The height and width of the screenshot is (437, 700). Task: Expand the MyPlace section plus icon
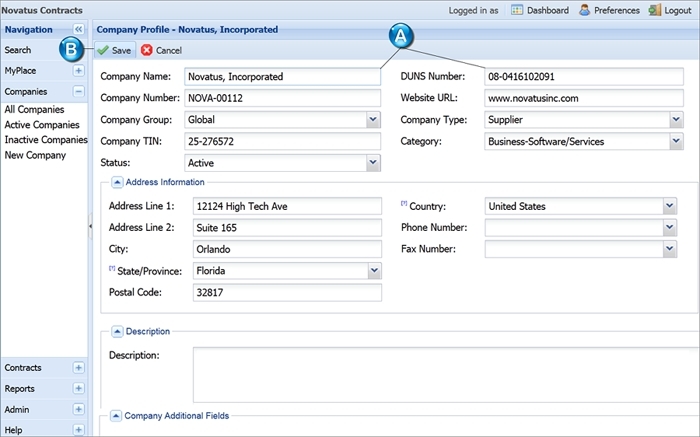[79, 71]
